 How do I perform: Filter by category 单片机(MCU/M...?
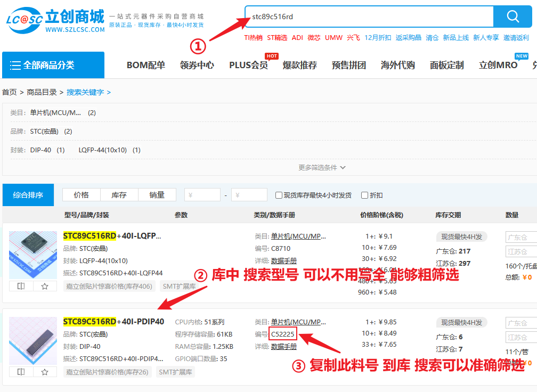[x=55, y=112]
